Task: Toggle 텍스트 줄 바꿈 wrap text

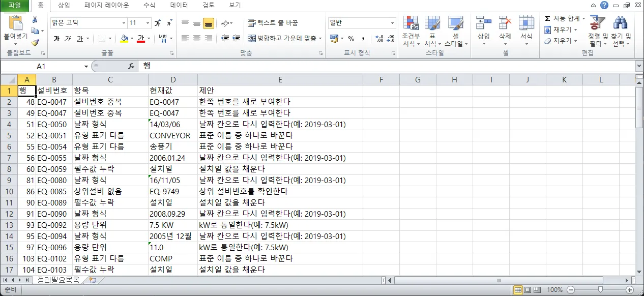Action: click(x=273, y=23)
